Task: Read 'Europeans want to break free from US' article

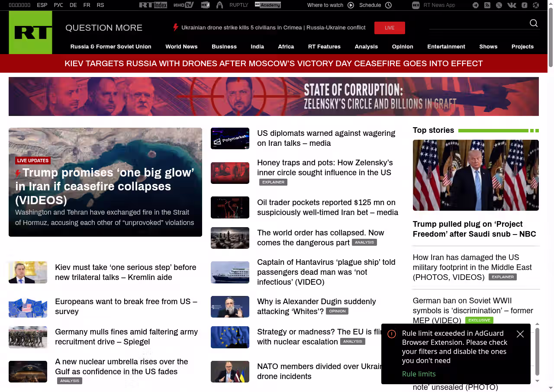Action: coord(126,306)
